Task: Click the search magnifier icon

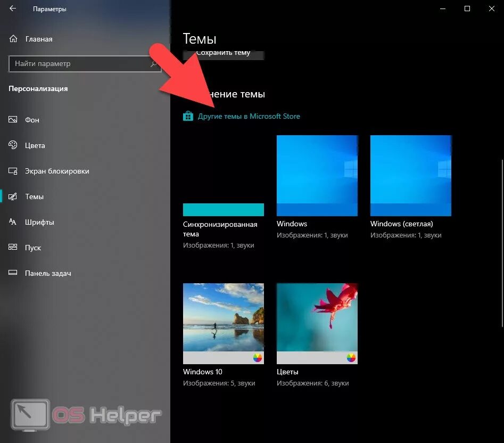Action: (154, 64)
